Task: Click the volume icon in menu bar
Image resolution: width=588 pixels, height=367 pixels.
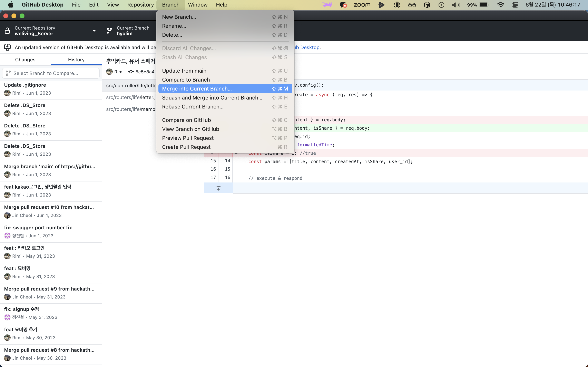Action: (455, 5)
